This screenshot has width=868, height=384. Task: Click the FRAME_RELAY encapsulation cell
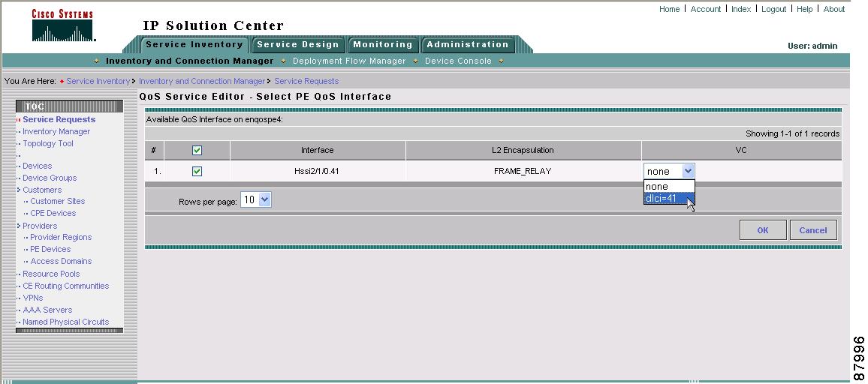click(x=523, y=171)
